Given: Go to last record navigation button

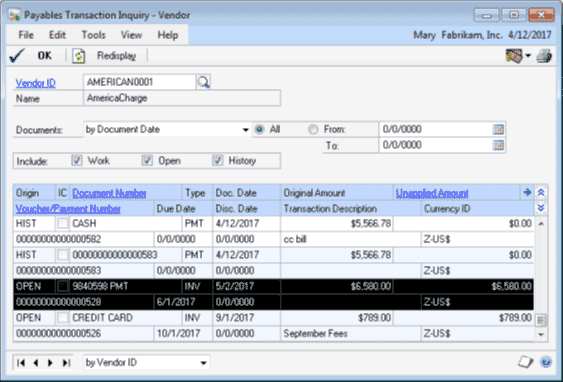Looking at the screenshot, I should pos(66,363).
